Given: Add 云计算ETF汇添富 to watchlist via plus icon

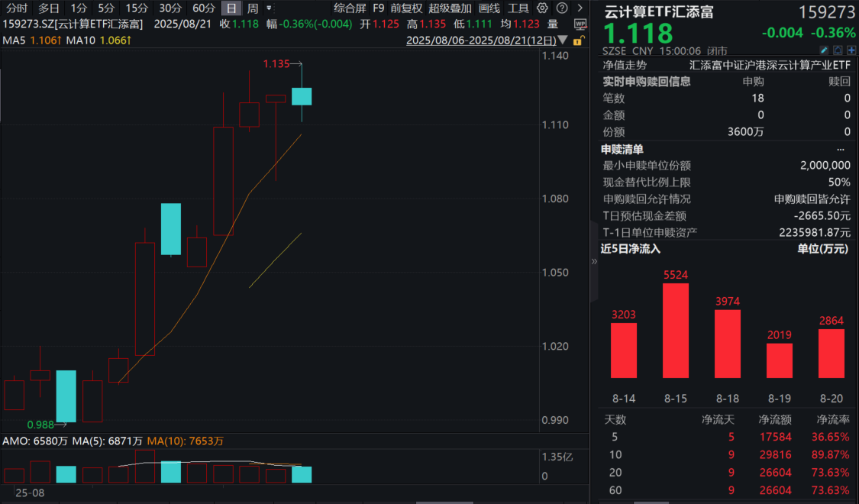Looking at the screenshot, I should 851,50.
